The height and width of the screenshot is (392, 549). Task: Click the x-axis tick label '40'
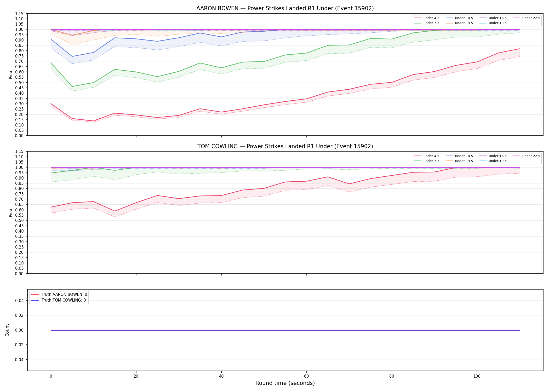pos(221,377)
